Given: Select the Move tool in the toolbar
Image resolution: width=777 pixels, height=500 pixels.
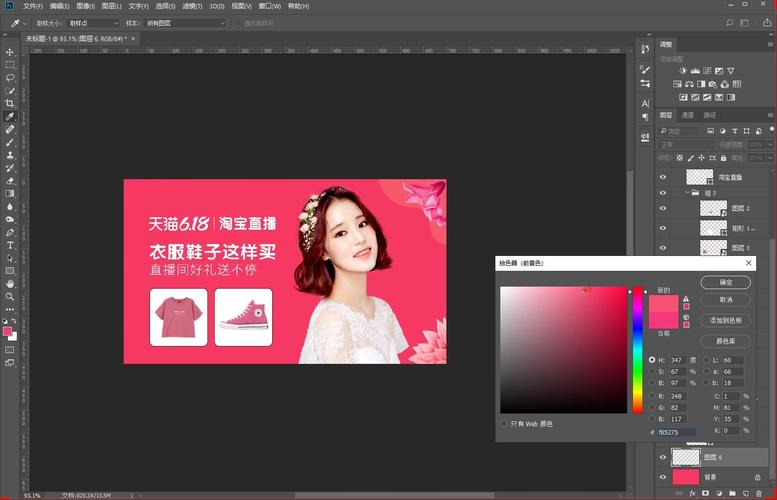Looking at the screenshot, I should tap(10, 51).
